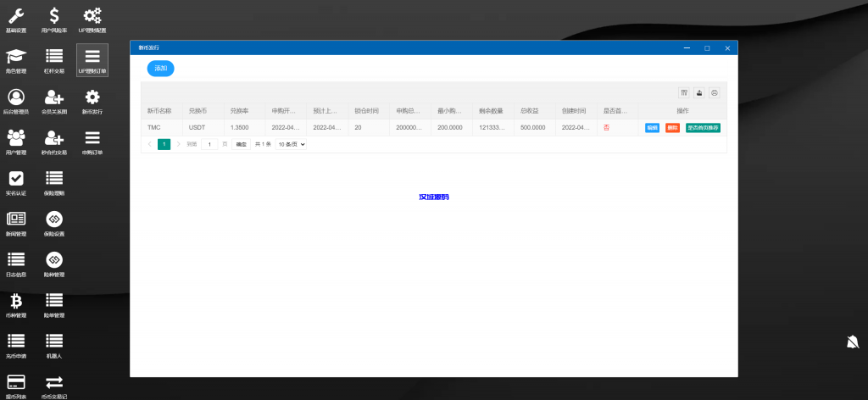Screen dimensions: 868x400
Task: Click the blue 编辑 button for TMC
Action: click(x=652, y=128)
